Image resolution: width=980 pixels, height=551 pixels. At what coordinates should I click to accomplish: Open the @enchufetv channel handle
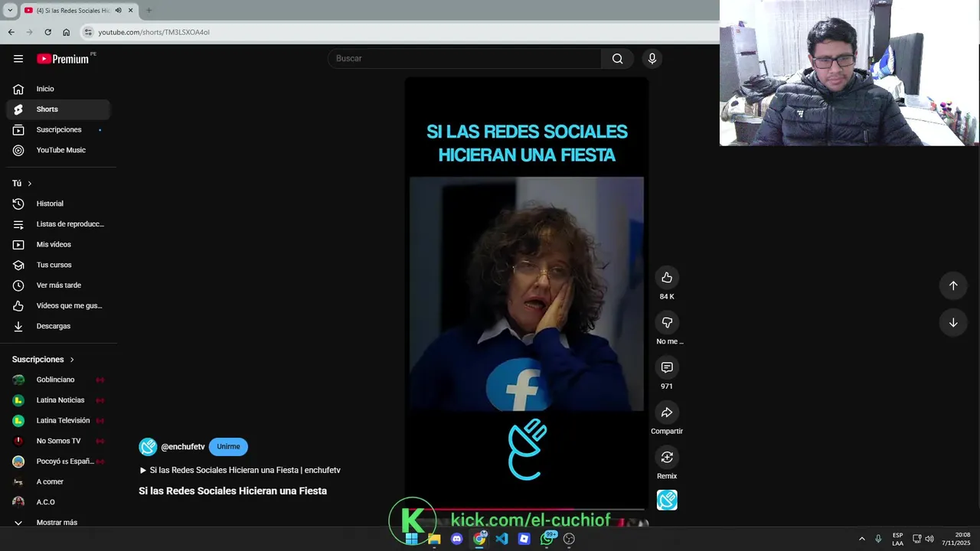(x=183, y=447)
